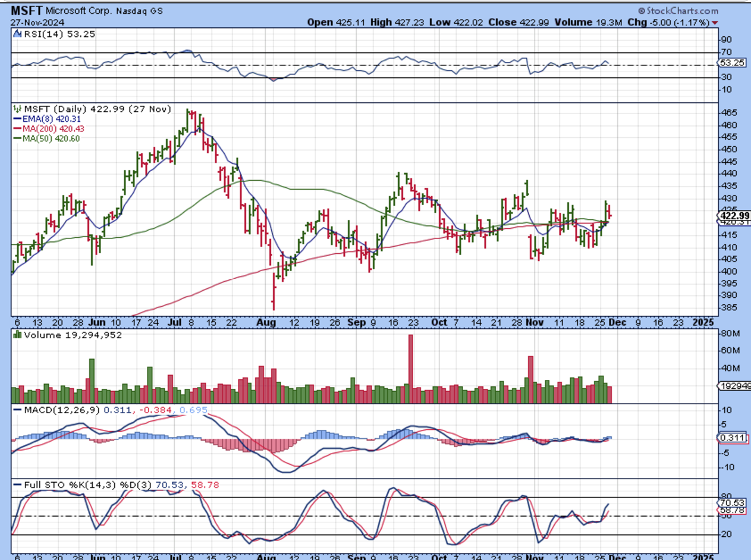
Task: Click the 80M volume axis label
Action: pyautogui.click(x=729, y=333)
